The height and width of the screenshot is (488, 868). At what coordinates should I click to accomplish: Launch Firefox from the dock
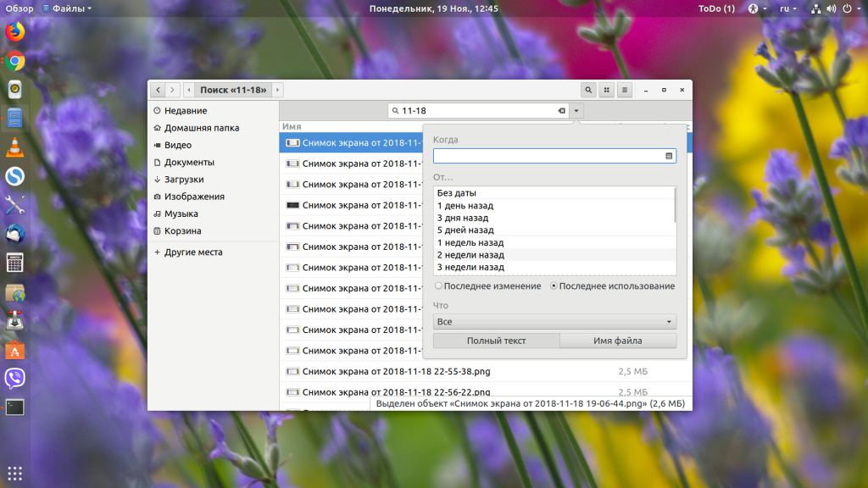[15, 31]
